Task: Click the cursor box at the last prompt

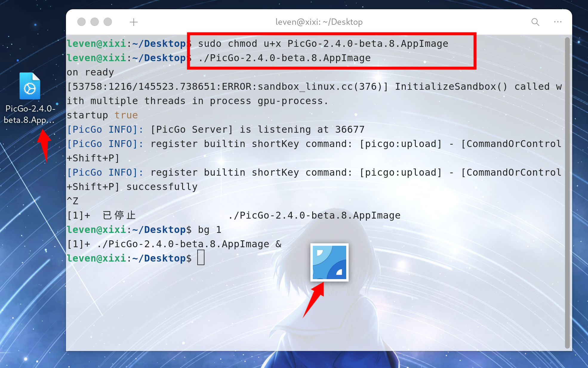Action: (x=201, y=258)
